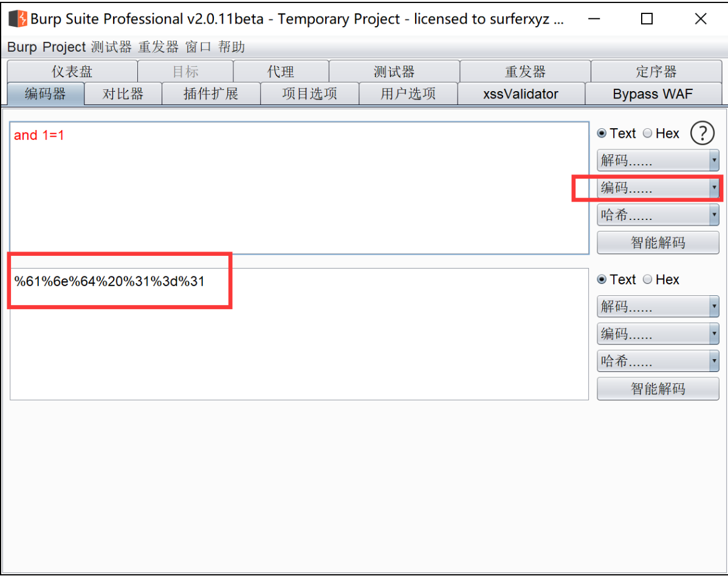The width and height of the screenshot is (728, 576).
Task: Switch to the 项目选项 tab
Action: click(310, 94)
